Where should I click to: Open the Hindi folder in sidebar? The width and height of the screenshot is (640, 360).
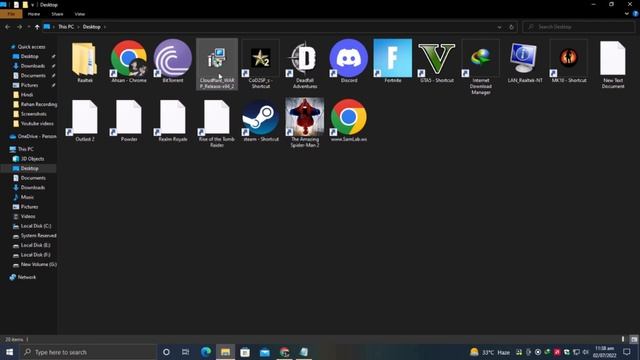pos(27,95)
